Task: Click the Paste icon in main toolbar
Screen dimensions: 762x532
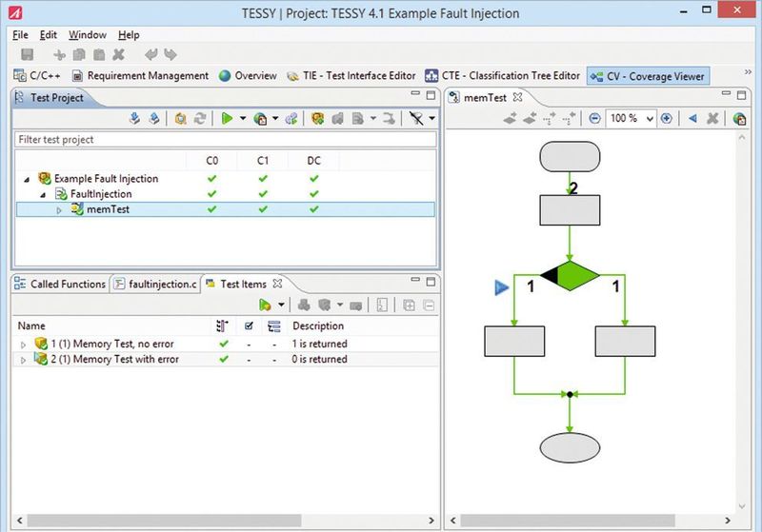Action: pyautogui.click(x=99, y=55)
